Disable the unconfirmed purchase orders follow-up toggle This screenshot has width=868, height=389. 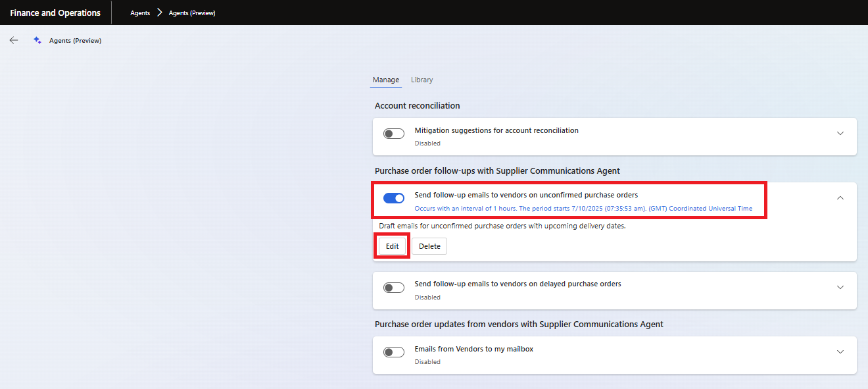(x=394, y=198)
